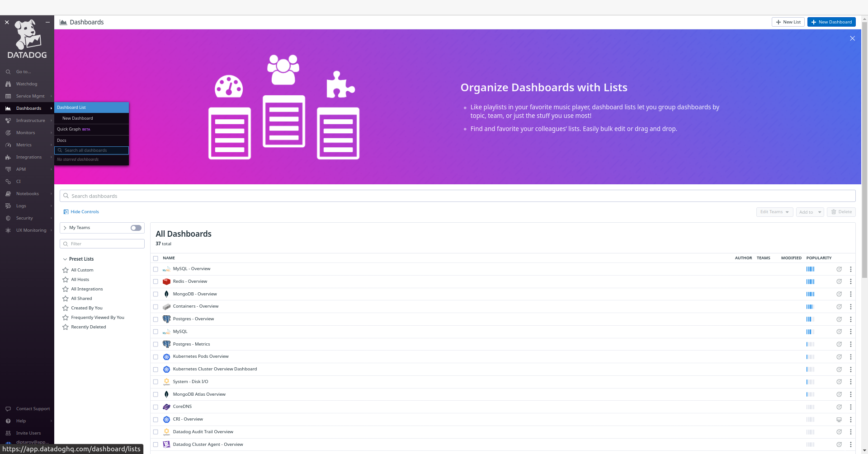Open the APM section

tap(20, 169)
